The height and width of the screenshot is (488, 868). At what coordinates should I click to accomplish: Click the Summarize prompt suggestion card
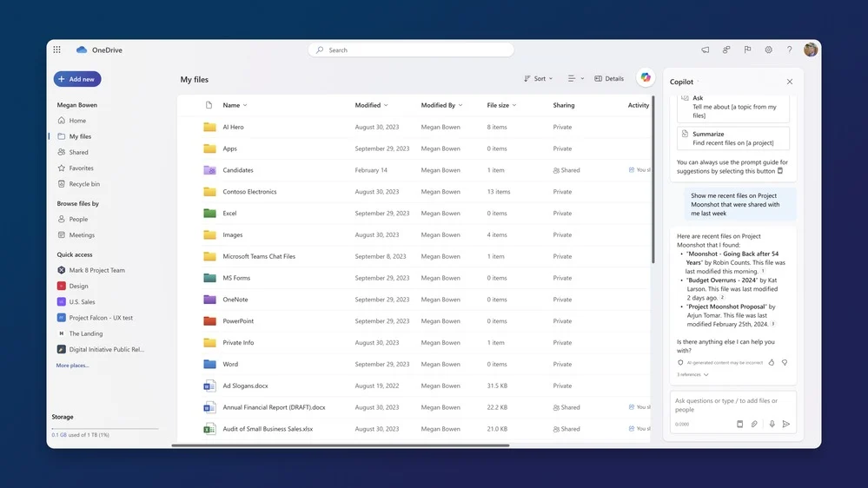click(x=733, y=138)
